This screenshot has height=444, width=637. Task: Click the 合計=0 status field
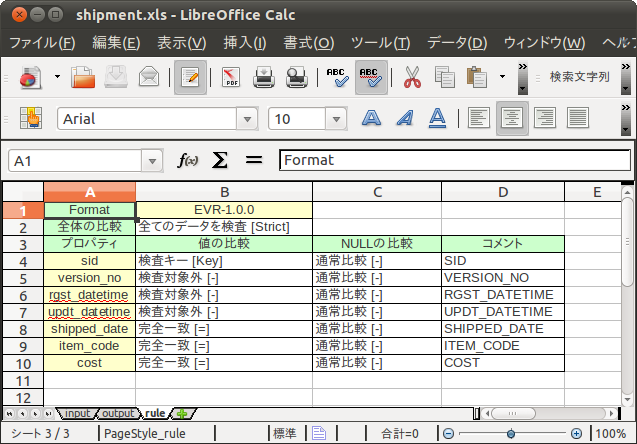[x=400, y=433]
